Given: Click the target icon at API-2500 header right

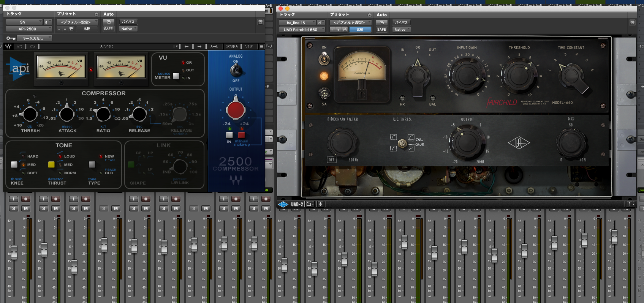Looking at the screenshot, I should tap(260, 22).
